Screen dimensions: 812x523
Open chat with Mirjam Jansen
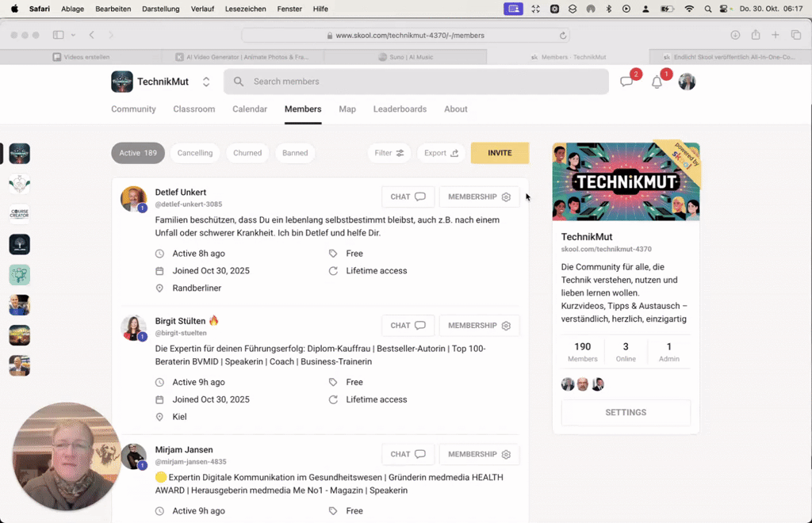coord(408,454)
